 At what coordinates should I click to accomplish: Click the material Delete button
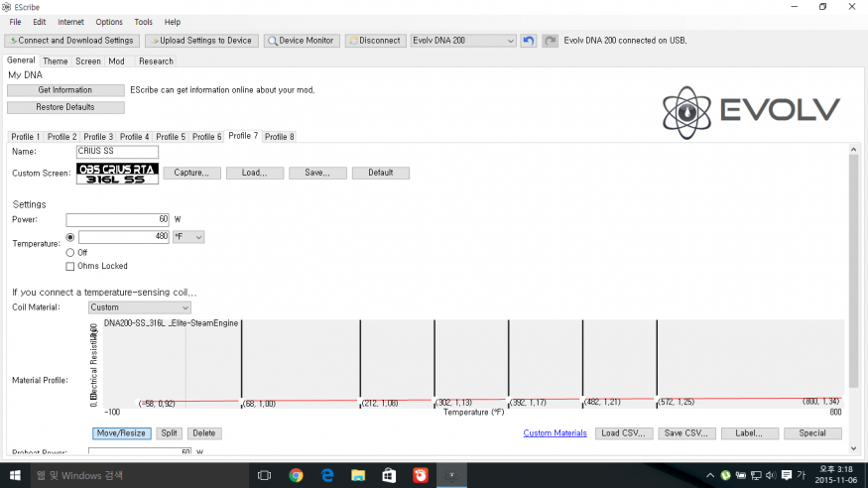(203, 433)
